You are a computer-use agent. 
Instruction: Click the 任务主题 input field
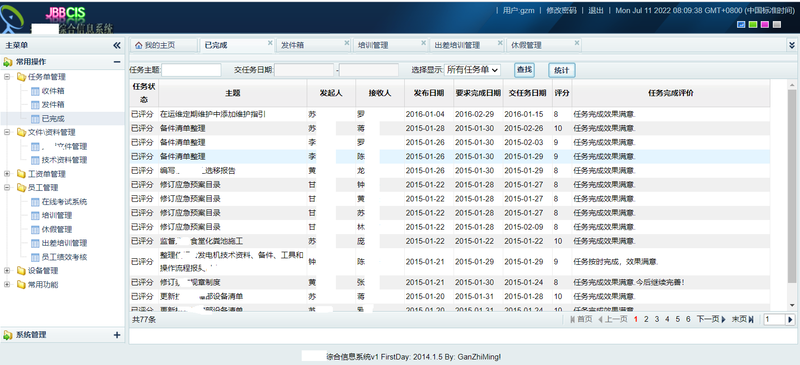coord(191,70)
